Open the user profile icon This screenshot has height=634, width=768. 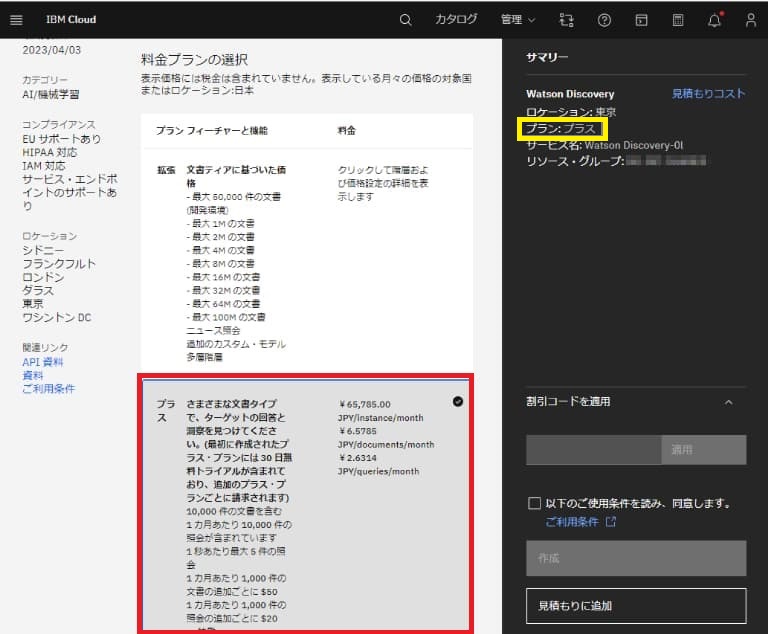(x=751, y=20)
